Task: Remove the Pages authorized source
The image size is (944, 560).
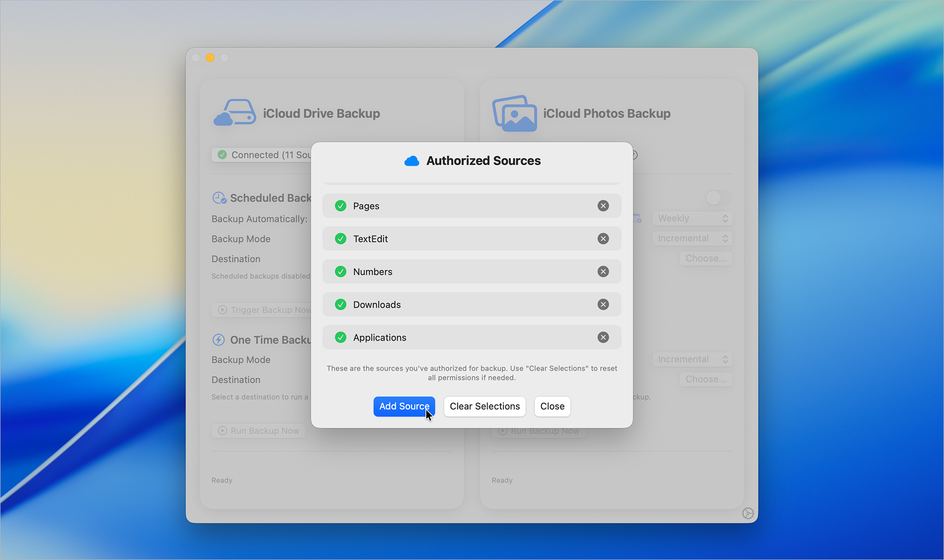Action: click(x=603, y=206)
